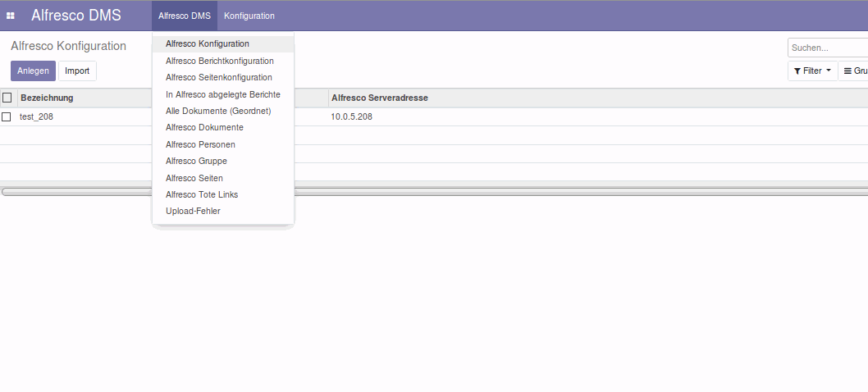Open the grouping dropdown beside Filter
Screen dimensions: 868x392
point(853,71)
